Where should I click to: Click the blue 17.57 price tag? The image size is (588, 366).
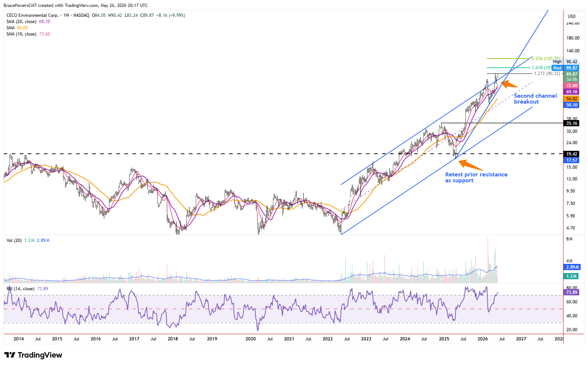coord(572,160)
